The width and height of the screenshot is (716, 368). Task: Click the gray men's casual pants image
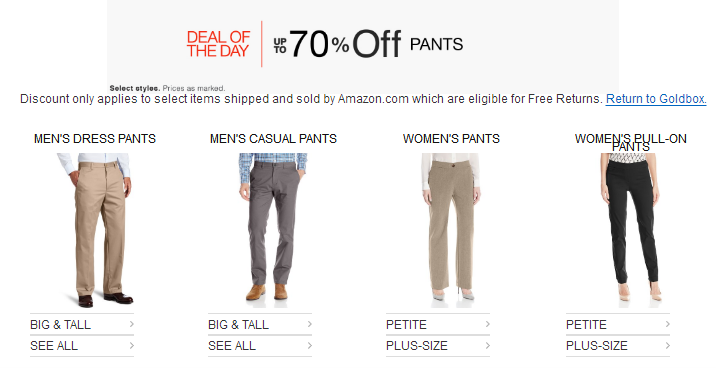(273, 230)
